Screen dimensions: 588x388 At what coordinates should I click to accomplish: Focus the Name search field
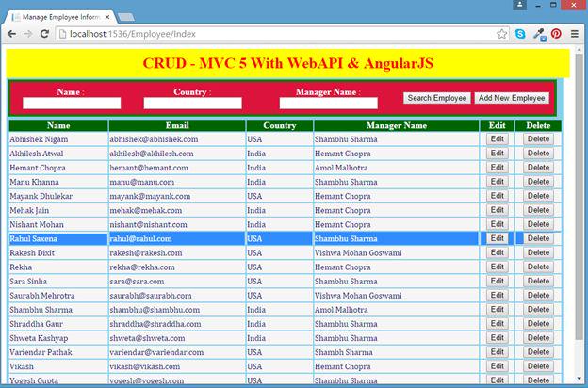pos(72,103)
